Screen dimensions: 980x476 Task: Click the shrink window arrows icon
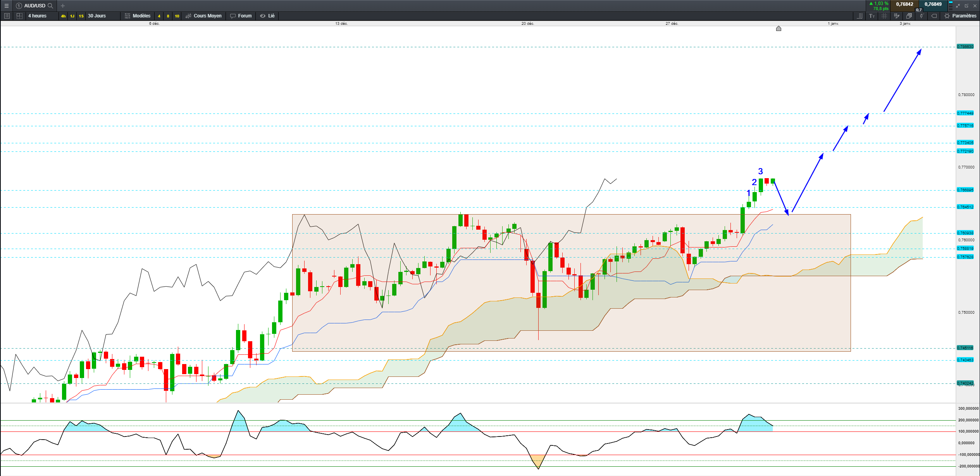point(958,6)
